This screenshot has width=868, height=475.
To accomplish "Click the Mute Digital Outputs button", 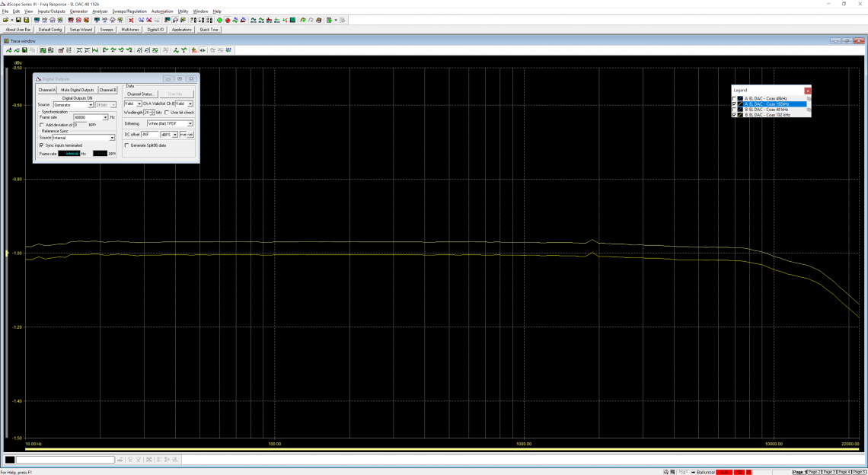I will click(76, 90).
